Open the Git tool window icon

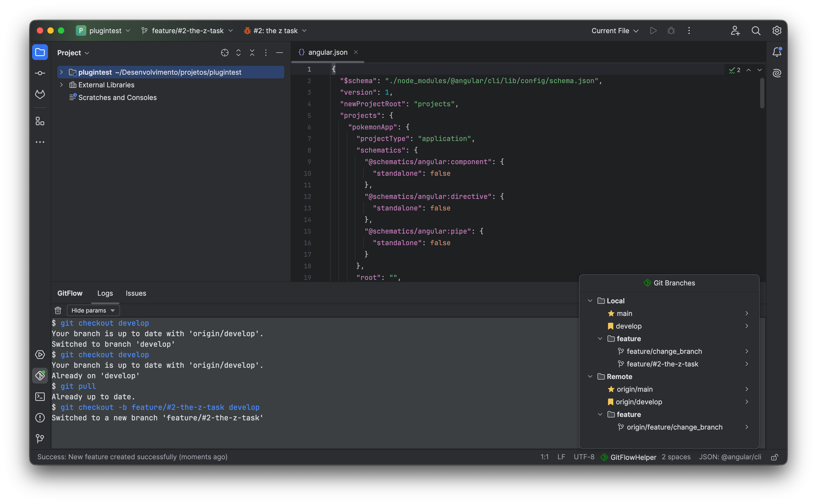40,438
